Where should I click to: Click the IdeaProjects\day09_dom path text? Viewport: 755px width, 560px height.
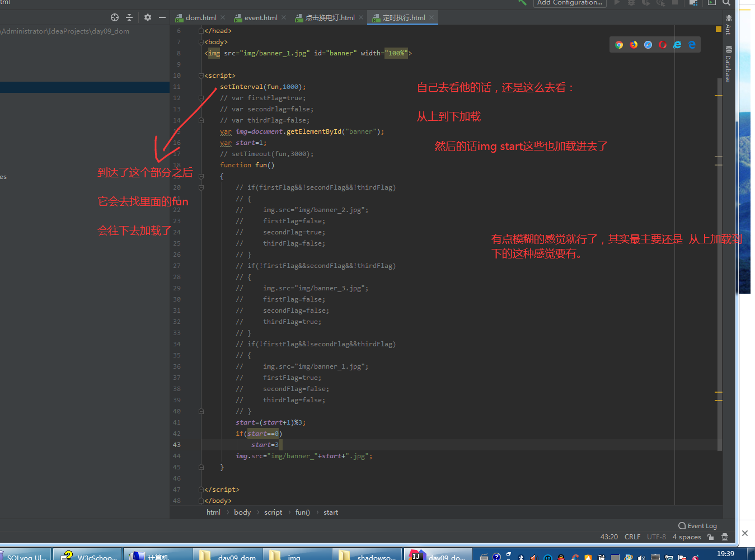coord(89,31)
